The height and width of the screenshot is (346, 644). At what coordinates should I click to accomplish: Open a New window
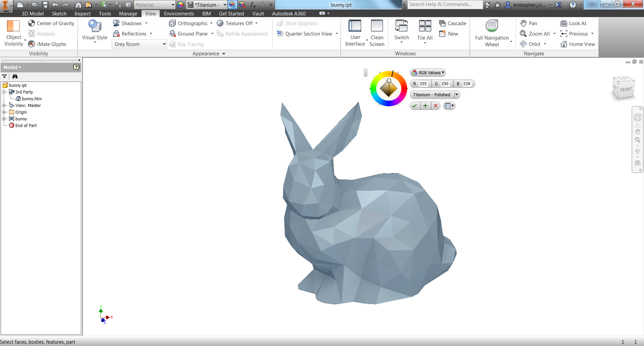[x=449, y=34]
